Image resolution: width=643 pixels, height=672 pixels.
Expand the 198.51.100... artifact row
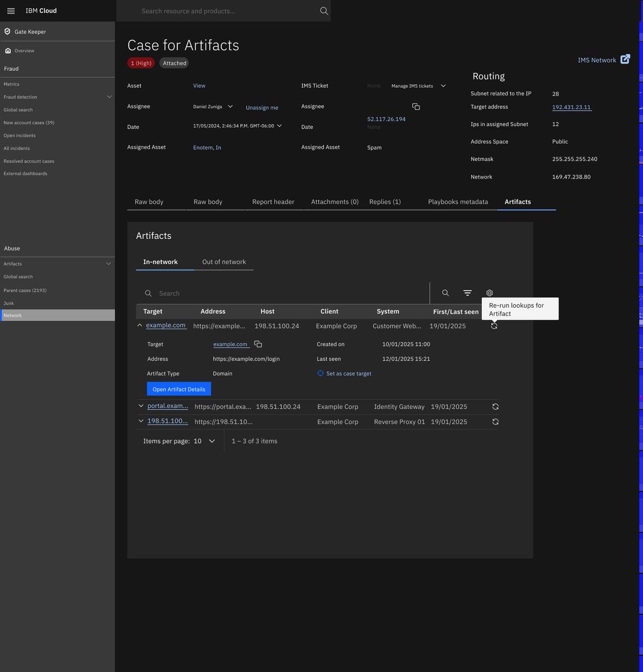click(141, 421)
